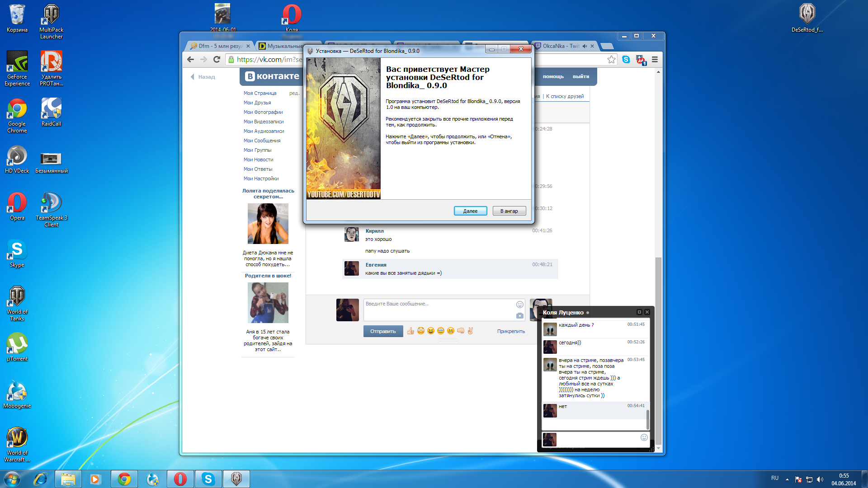Open Мои Фотографии in VK sidebar

coord(263,112)
